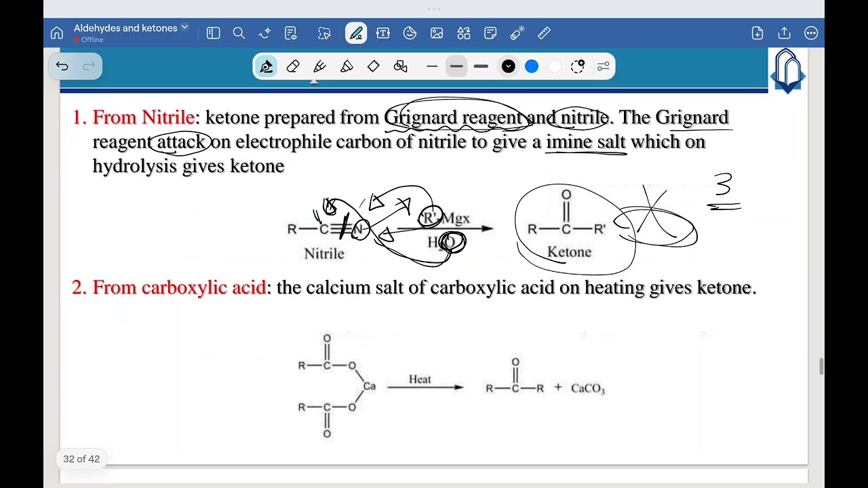Pick the blue pen color

coord(532,66)
